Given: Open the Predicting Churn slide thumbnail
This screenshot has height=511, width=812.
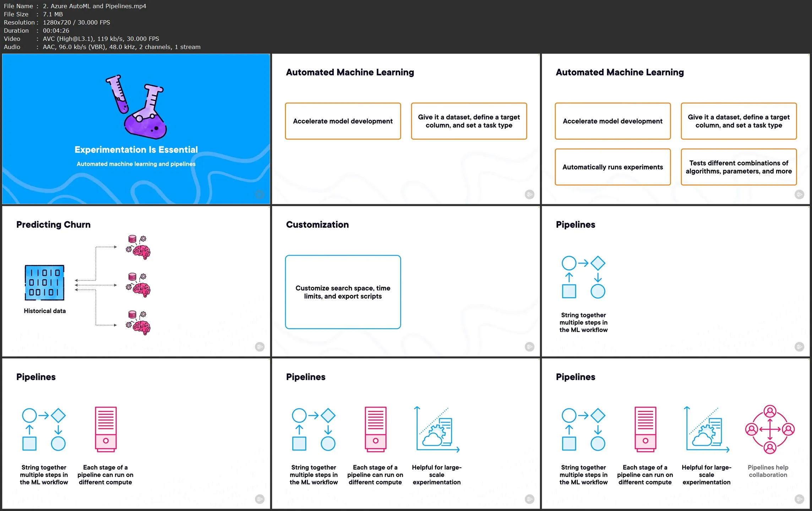Looking at the screenshot, I should coord(136,281).
